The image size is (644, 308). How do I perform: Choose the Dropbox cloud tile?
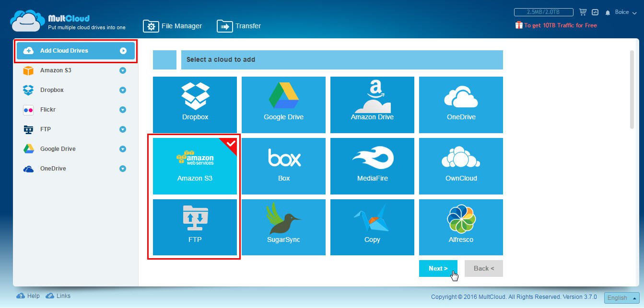[195, 105]
